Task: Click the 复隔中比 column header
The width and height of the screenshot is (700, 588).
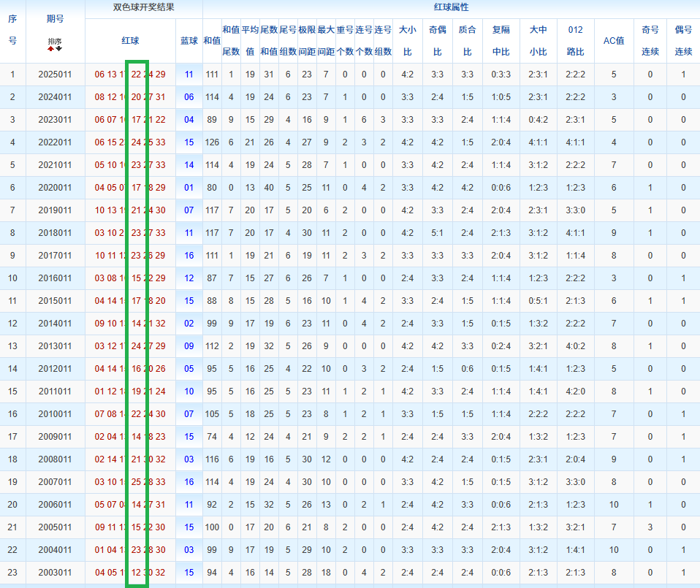Action: click(501, 41)
